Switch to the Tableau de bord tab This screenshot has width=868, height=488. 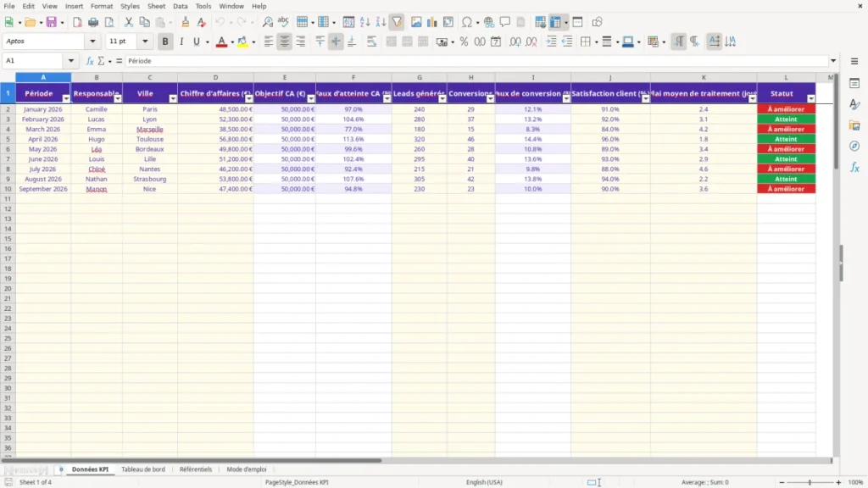click(x=142, y=469)
